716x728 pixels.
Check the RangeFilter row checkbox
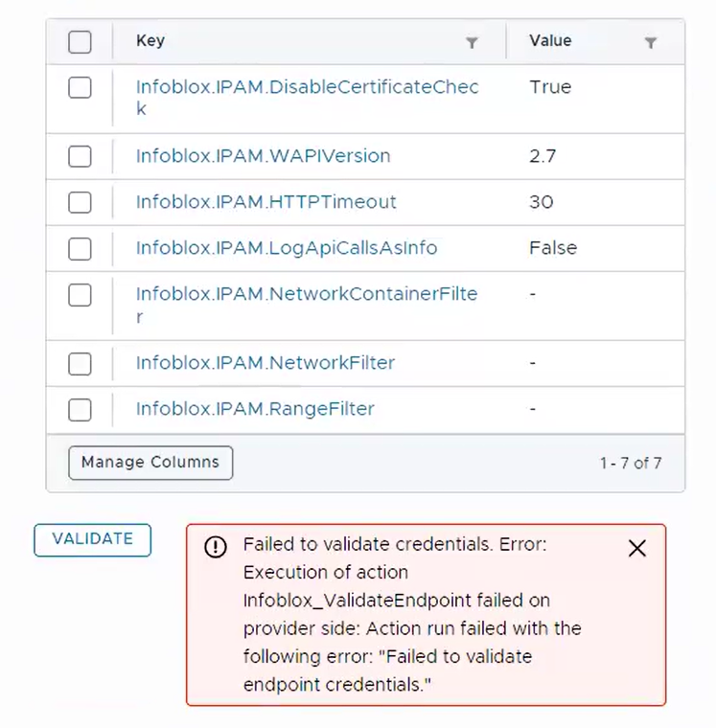coord(81,409)
